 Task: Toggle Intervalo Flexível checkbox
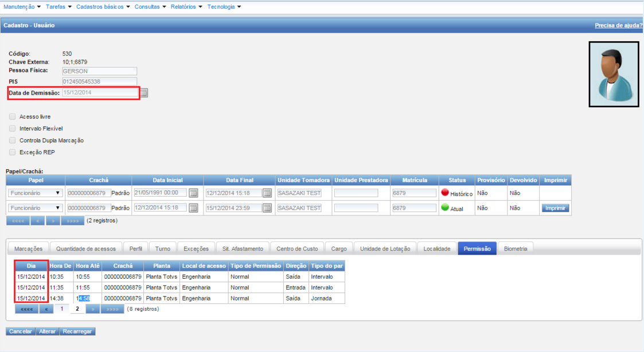12,128
